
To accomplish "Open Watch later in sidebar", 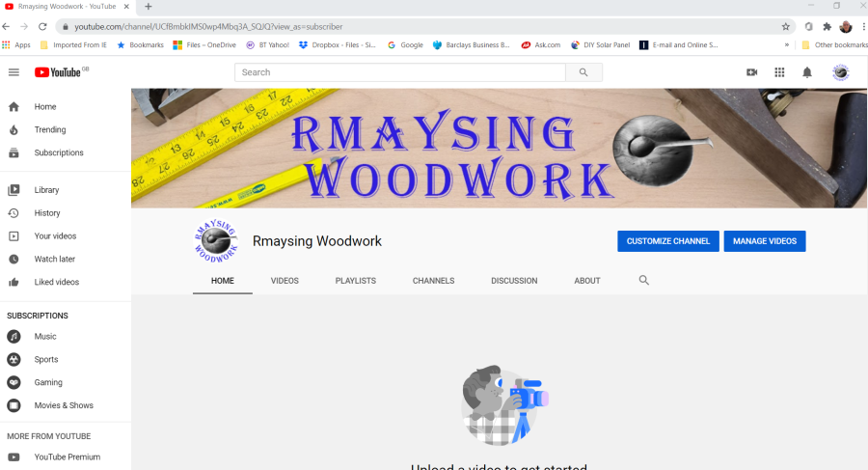I will point(54,259).
